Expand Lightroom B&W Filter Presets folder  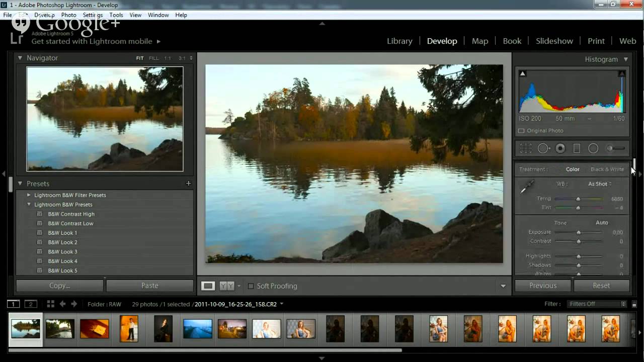(29, 195)
